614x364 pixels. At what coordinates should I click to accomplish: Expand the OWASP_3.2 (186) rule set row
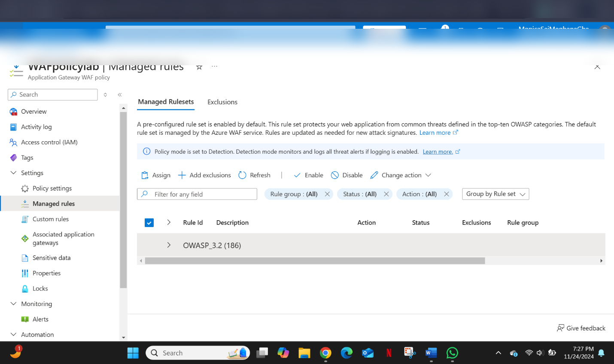[169, 245]
